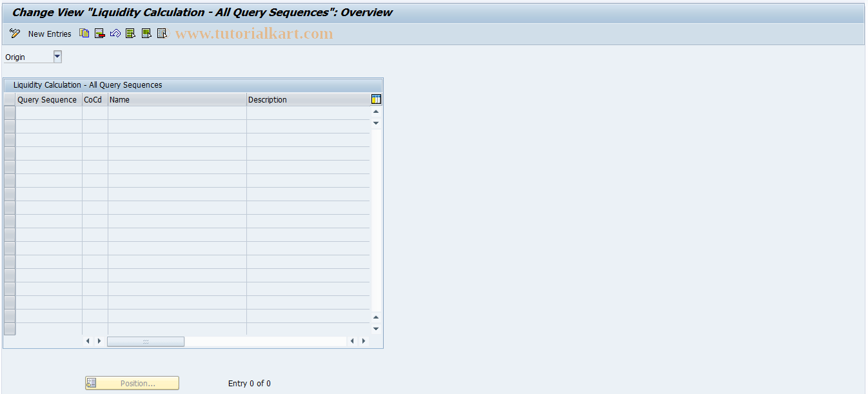Click the down arrow of the vertical scrollbar
868x394 pixels.
[x=375, y=328]
